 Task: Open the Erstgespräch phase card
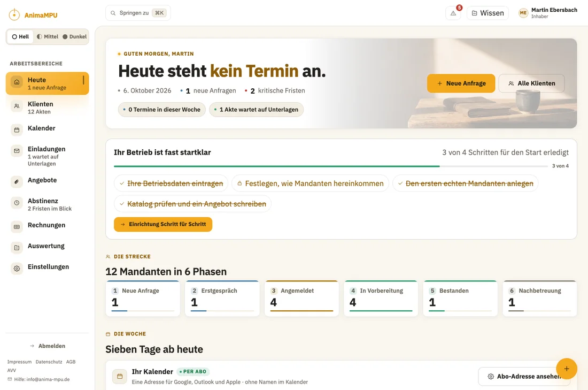(222, 299)
